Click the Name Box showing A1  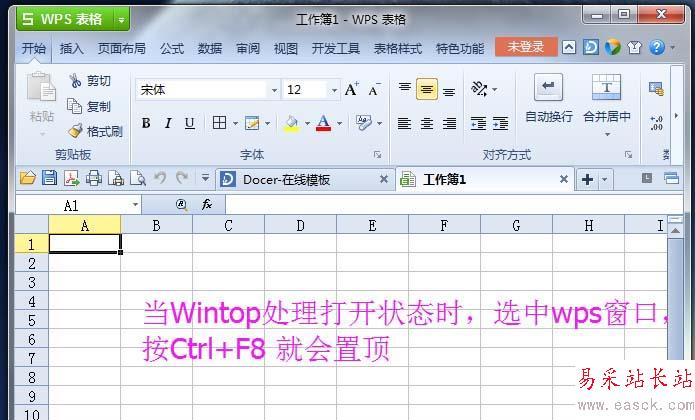pos(78,205)
